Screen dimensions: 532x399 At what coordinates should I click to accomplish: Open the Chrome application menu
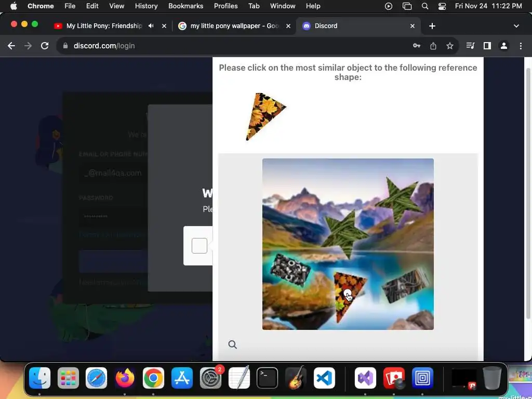click(41, 6)
